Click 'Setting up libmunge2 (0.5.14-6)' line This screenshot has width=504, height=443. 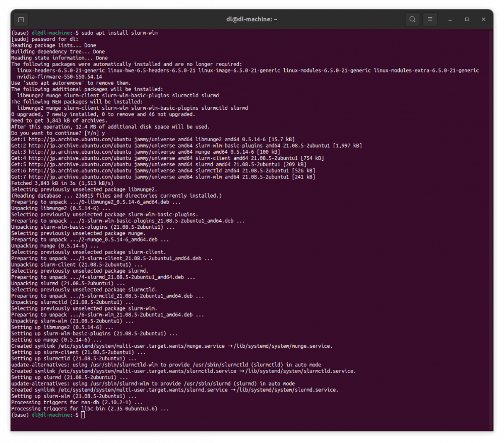coord(62,327)
